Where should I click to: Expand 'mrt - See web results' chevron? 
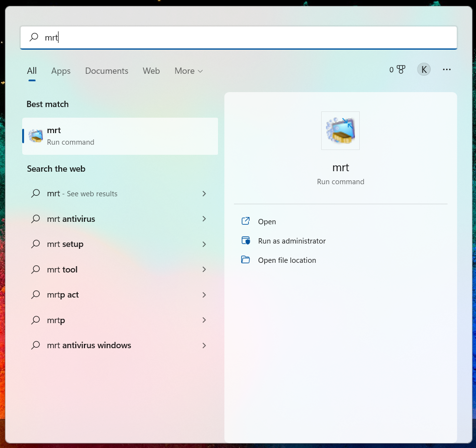pos(204,194)
